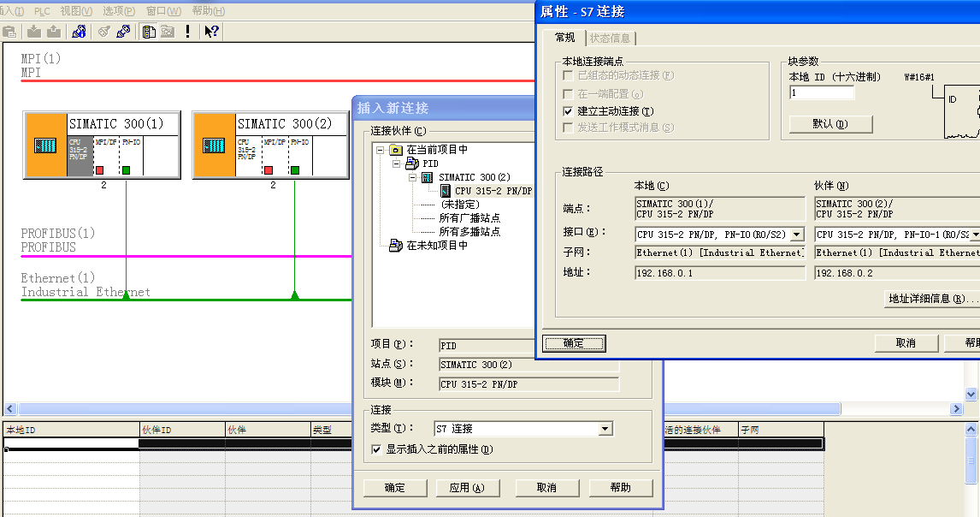Click the red MPI/DP port of SIMATIC 300(2)
The image size is (980, 517).
269,170
